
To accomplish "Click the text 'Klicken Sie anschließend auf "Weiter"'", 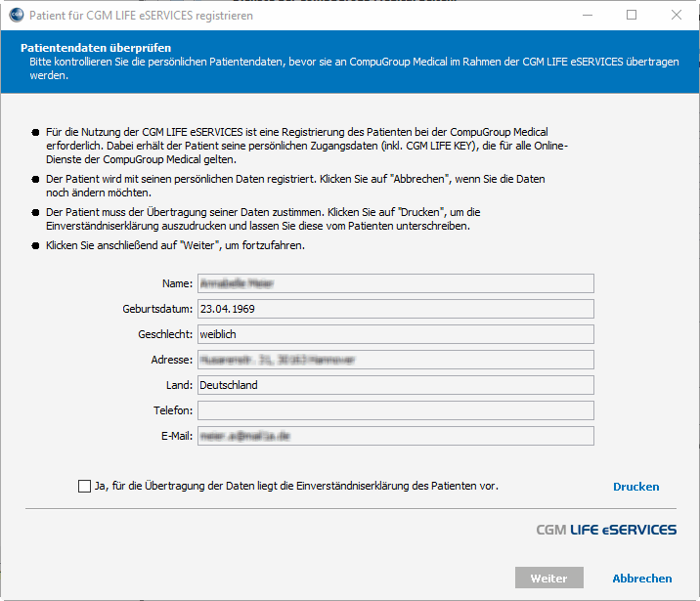I will (x=133, y=245).
